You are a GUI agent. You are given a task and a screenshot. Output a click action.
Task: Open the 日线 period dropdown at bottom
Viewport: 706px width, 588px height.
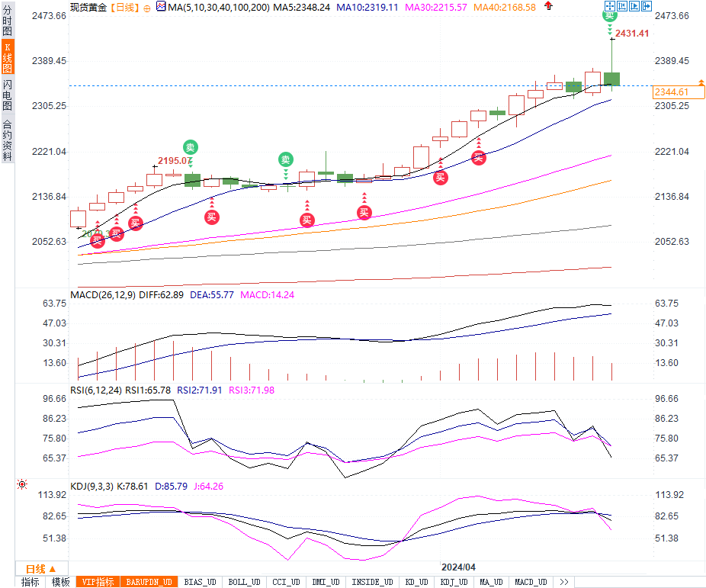41,569
